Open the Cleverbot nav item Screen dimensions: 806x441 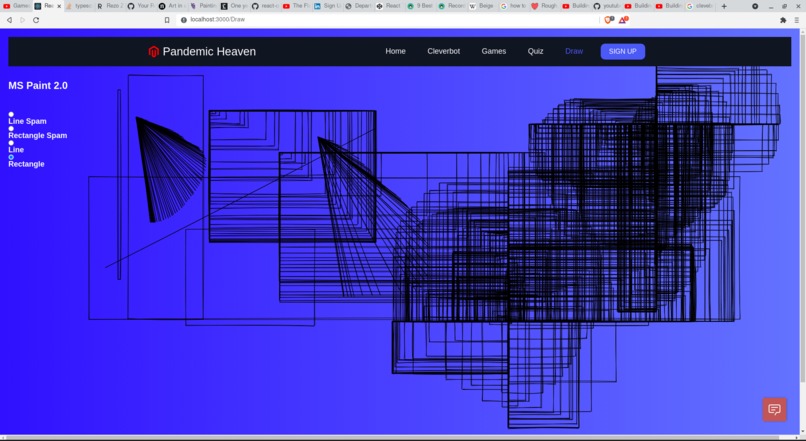[x=444, y=51]
